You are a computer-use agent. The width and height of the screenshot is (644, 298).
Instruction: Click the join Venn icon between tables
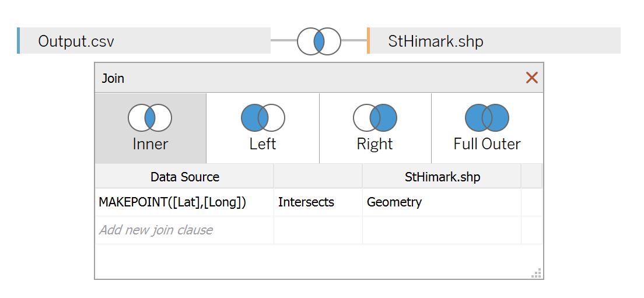[x=319, y=41]
